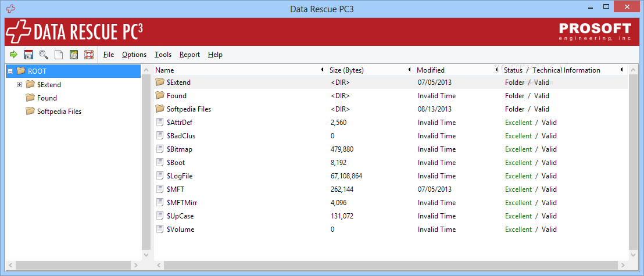Click the green arrow toolbar icon

13,54
